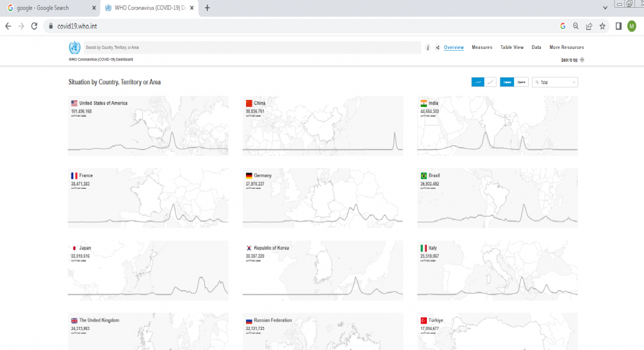This screenshot has height=350, width=644.
Task: Go to the Measures tab
Action: 482,48
